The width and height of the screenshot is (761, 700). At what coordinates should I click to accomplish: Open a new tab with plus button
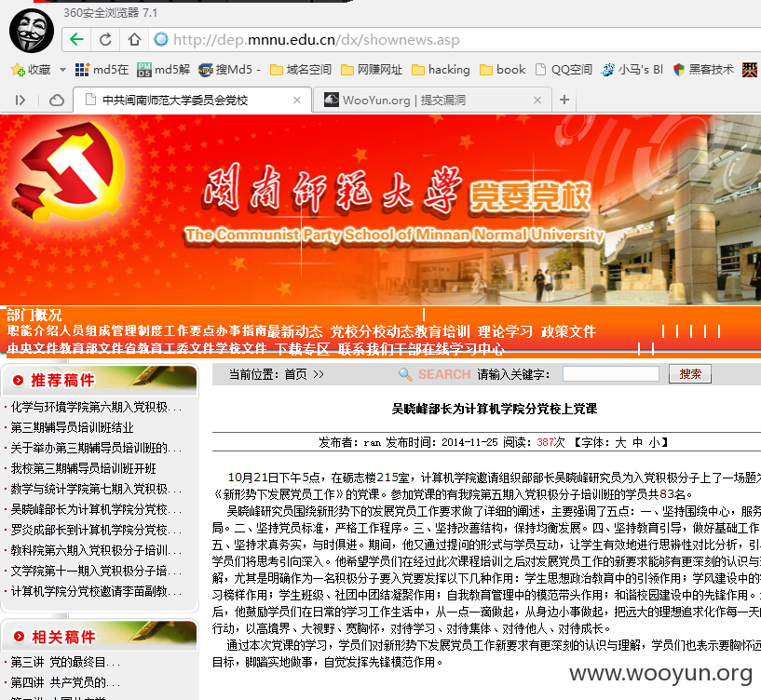pyautogui.click(x=564, y=100)
